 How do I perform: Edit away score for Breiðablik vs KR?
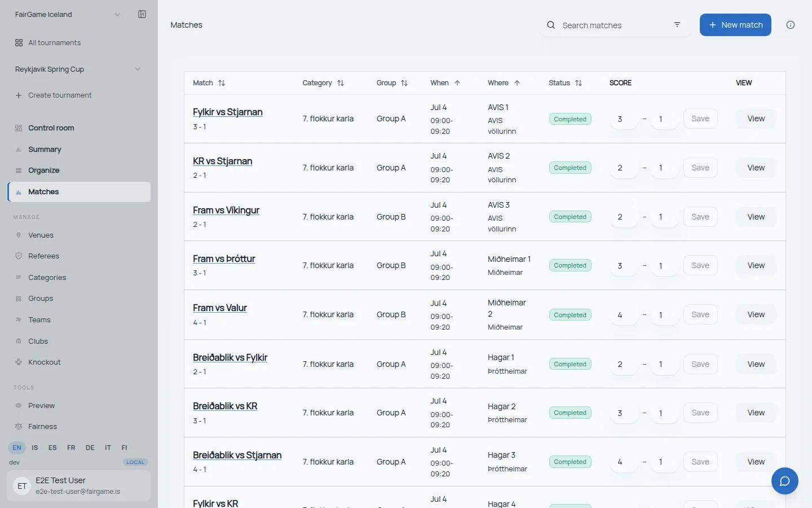[664, 413]
